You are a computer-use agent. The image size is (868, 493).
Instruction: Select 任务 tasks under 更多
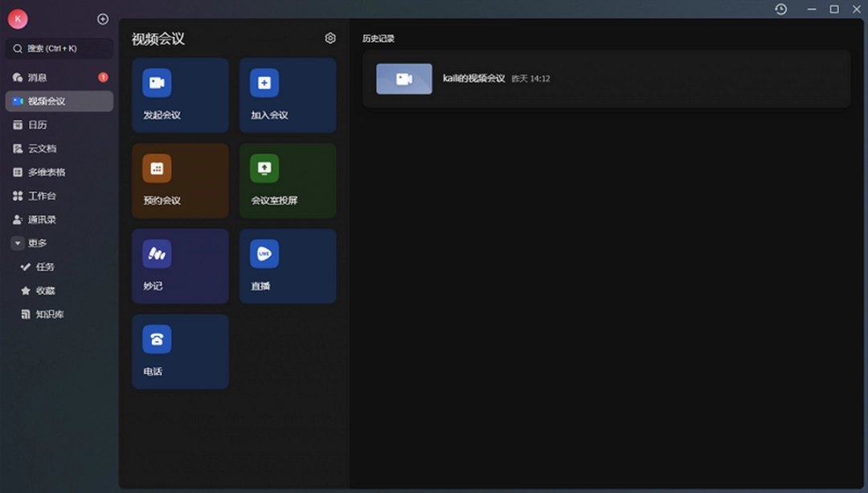coord(45,267)
